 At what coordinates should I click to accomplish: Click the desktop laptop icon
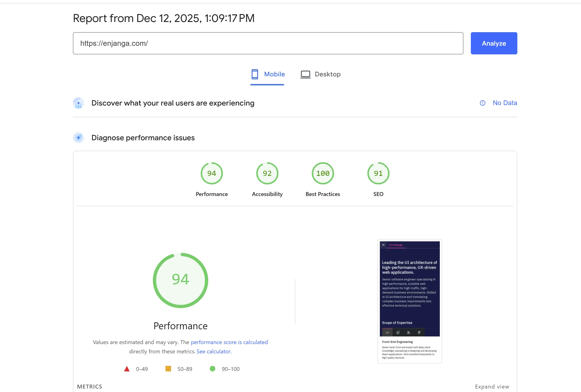tap(305, 75)
